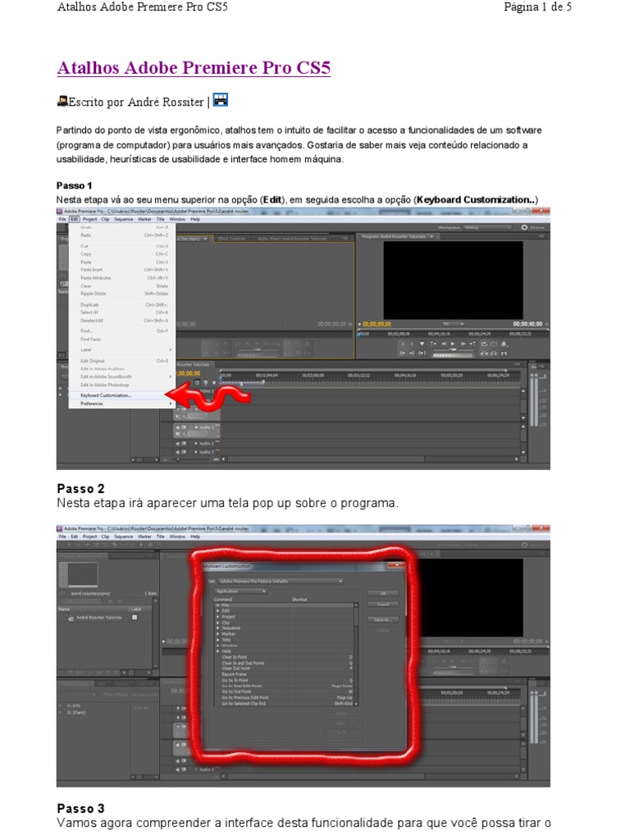Open File menu in Passo 1 screenshot

[62, 219]
